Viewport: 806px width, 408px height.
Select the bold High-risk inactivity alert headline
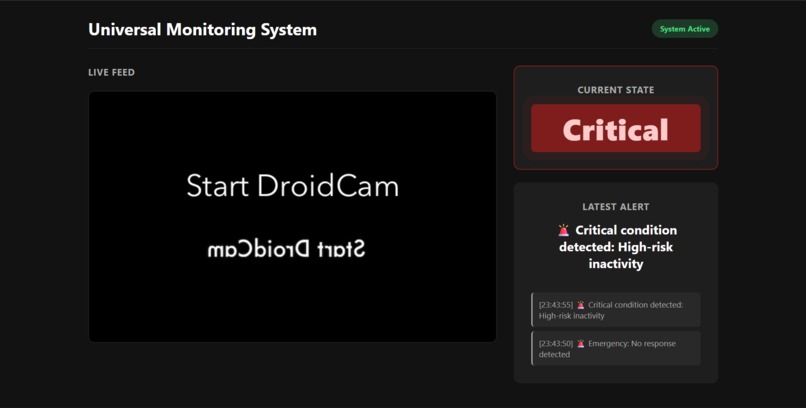(x=616, y=247)
